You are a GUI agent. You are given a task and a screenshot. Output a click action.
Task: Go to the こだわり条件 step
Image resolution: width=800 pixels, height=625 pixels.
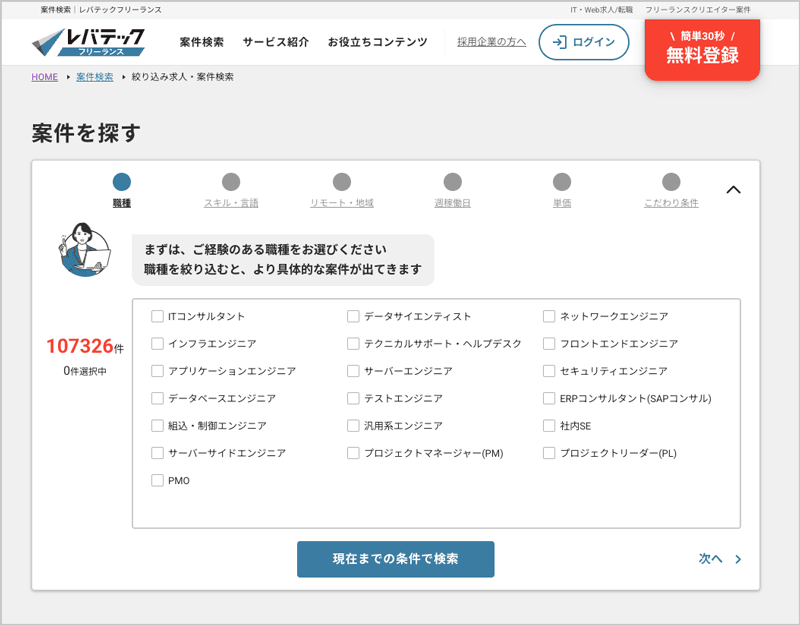pos(671,183)
